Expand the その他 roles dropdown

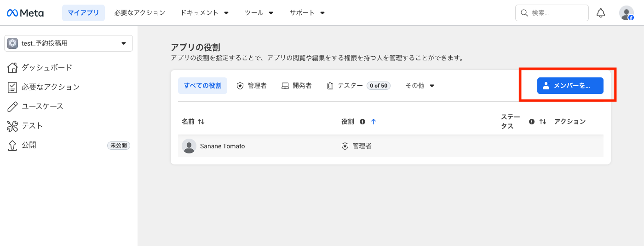pyautogui.click(x=420, y=86)
